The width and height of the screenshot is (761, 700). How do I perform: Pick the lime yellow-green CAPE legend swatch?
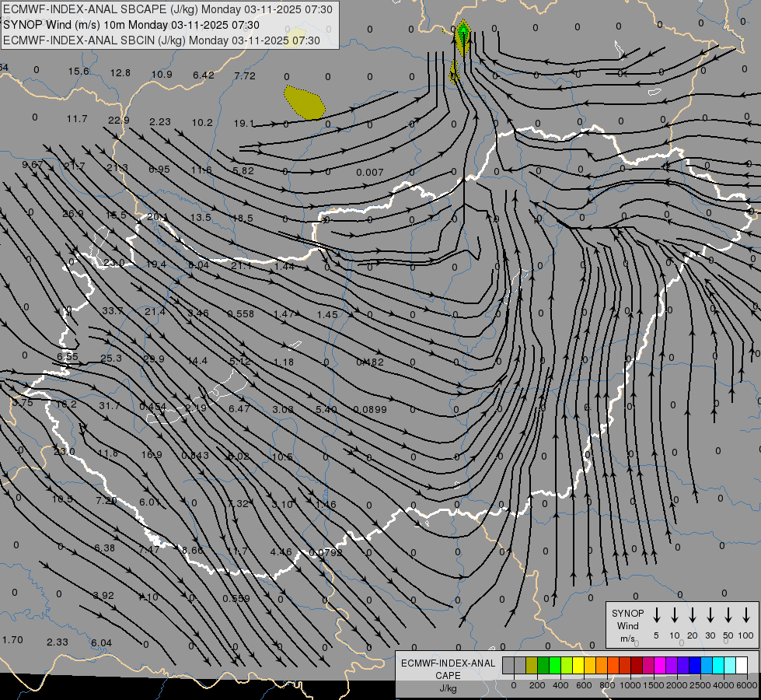[x=567, y=665]
